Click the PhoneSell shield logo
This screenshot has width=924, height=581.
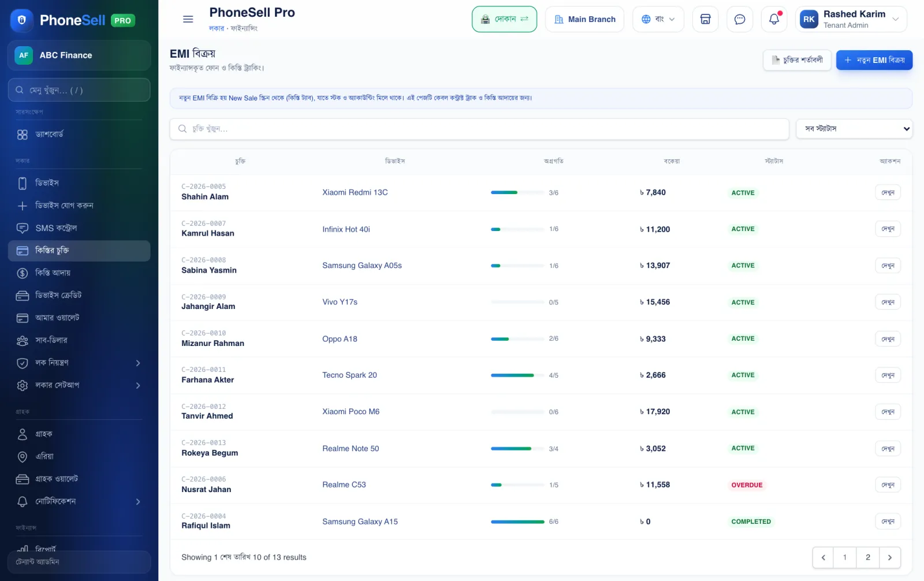pyautogui.click(x=22, y=20)
